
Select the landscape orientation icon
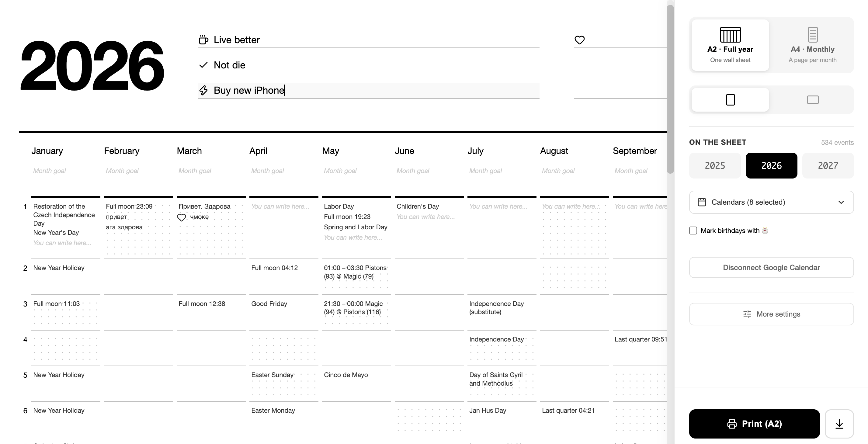[813, 100]
